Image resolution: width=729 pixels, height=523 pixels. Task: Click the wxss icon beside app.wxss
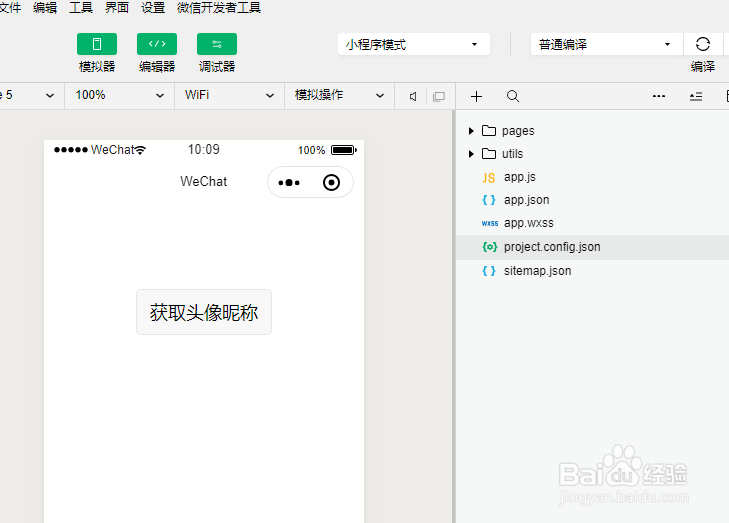click(490, 224)
